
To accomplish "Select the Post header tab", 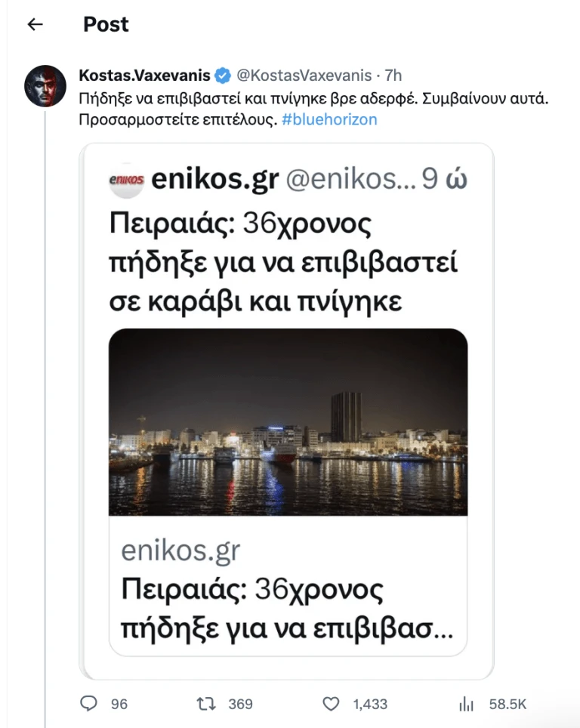I will coord(105,24).
